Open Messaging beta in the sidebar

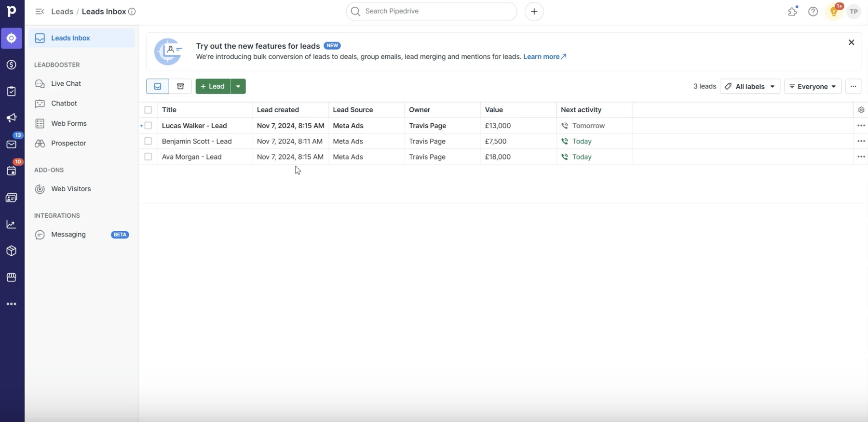[82, 235]
